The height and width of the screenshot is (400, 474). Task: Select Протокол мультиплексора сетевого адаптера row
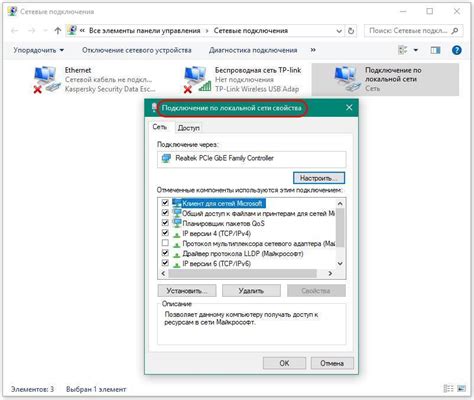pyautogui.click(x=259, y=244)
